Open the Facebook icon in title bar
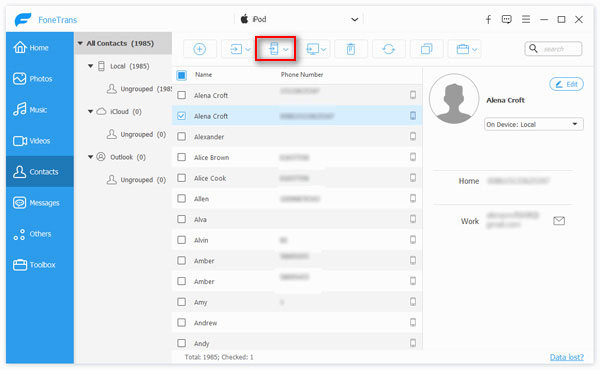Screen dimensions: 600x370 pos(488,20)
